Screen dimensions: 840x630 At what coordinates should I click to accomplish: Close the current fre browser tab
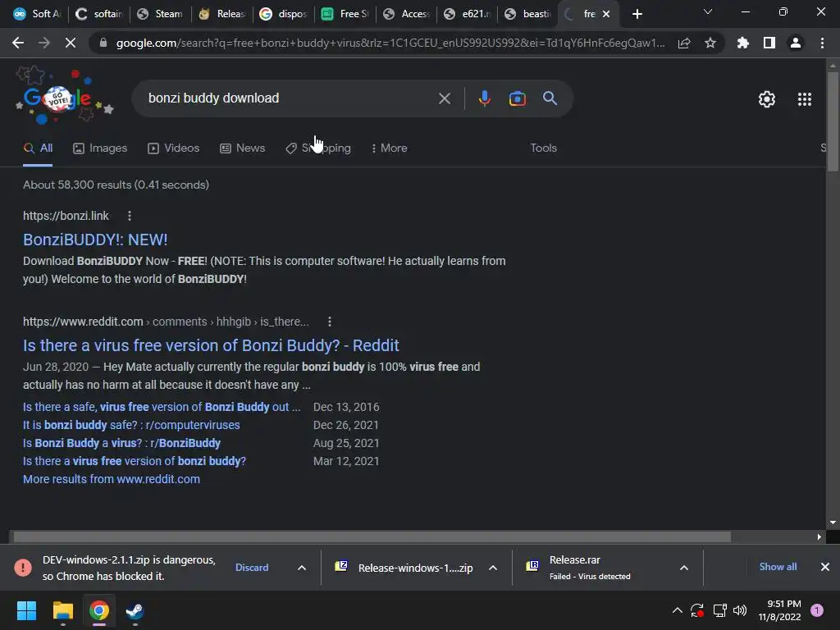point(606,14)
